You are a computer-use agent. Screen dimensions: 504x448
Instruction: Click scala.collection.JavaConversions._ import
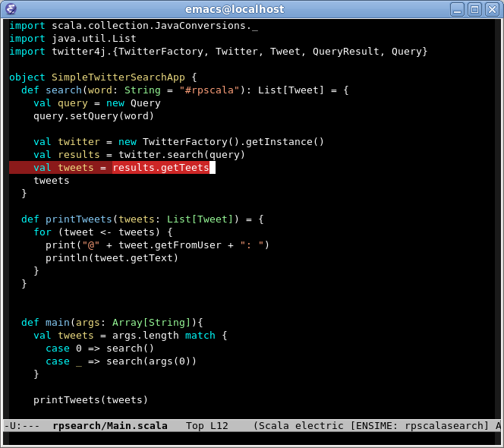point(155,26)
